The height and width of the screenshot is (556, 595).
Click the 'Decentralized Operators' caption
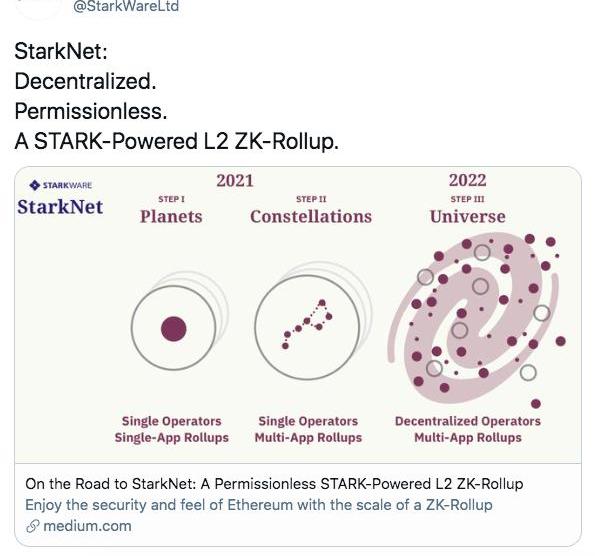(468, 421)
